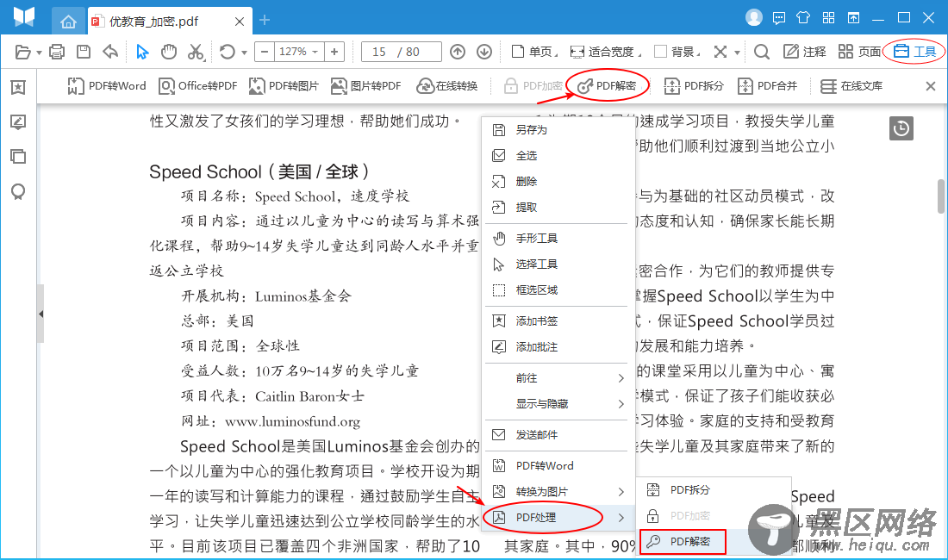948x560 pixels.
Task: Zoom in with plus button
Action: click(334, 52)
